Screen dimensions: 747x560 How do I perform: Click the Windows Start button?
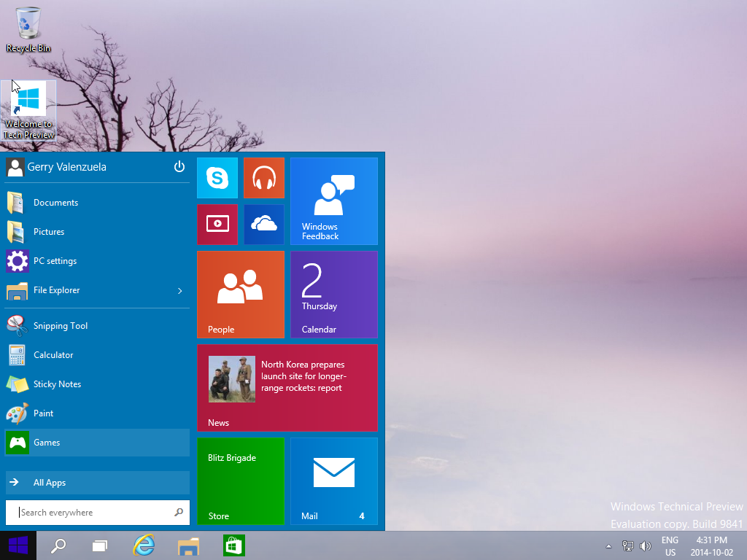(x=18, y=545)
